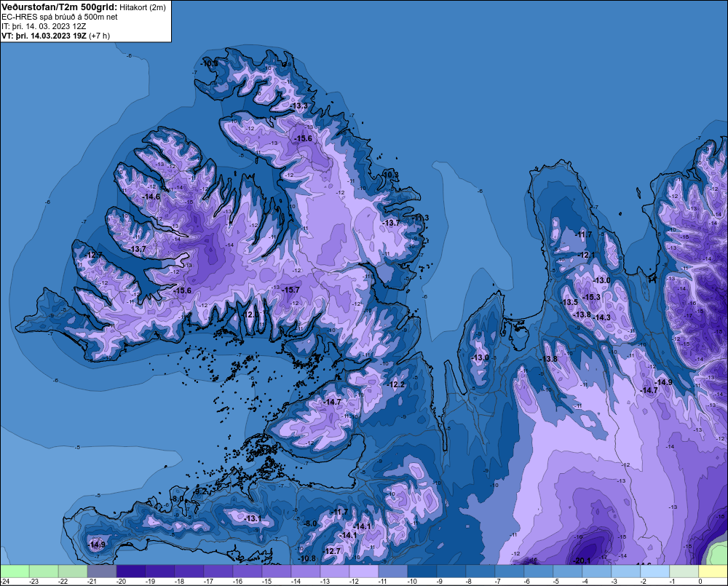The image size is (728, 586).
Task: Click the legend swatch labeled -1
Action: pyautogui.click(x=684, y=571)
